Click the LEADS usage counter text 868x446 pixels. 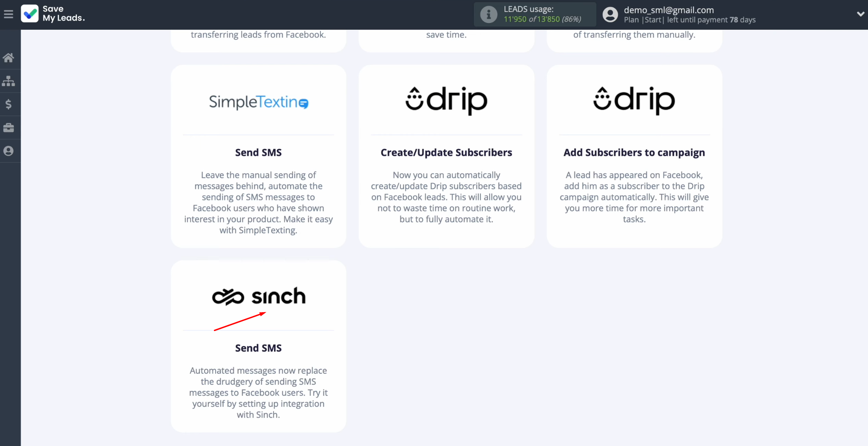pyautogui.click(x=542, y=19)
